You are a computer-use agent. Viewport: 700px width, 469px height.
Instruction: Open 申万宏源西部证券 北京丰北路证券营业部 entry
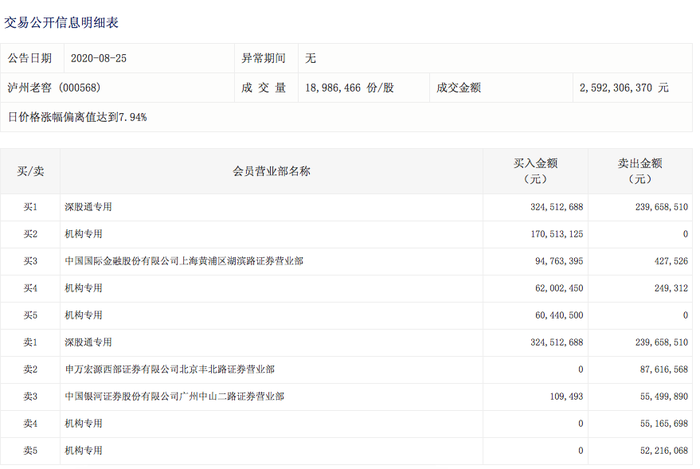(x=173, y=369)
